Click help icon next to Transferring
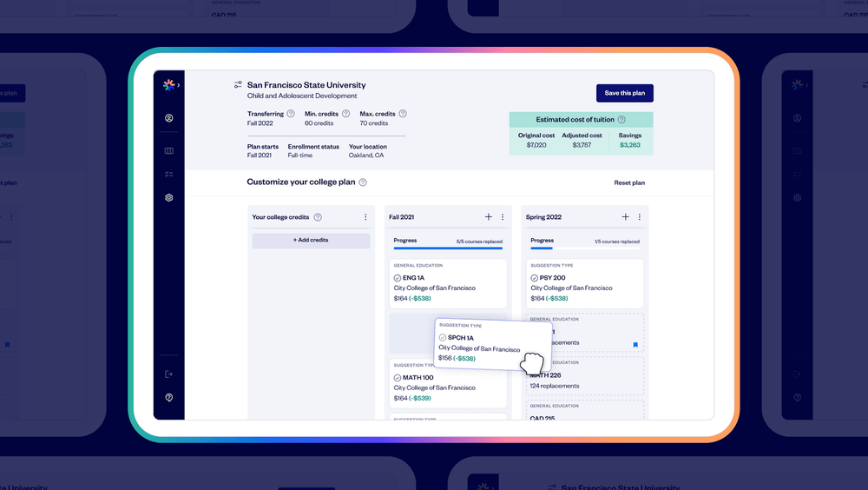This screenshot has height=490, width=868. click(291, 114)
